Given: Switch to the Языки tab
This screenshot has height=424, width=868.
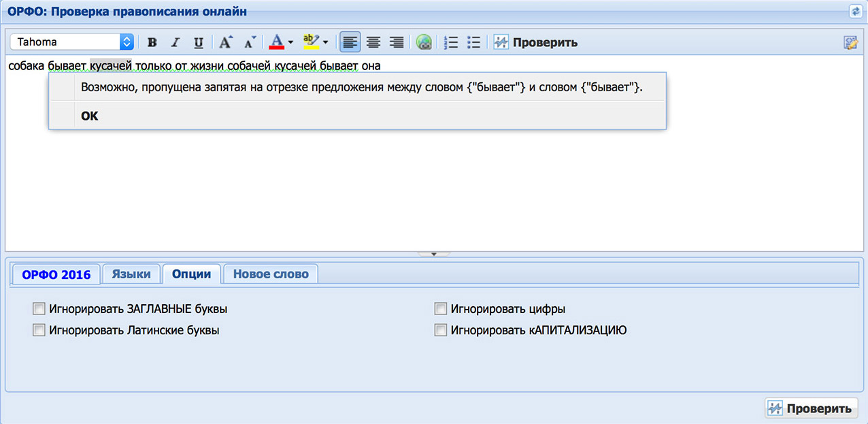Looking at the screenshot, I should 131,274.
